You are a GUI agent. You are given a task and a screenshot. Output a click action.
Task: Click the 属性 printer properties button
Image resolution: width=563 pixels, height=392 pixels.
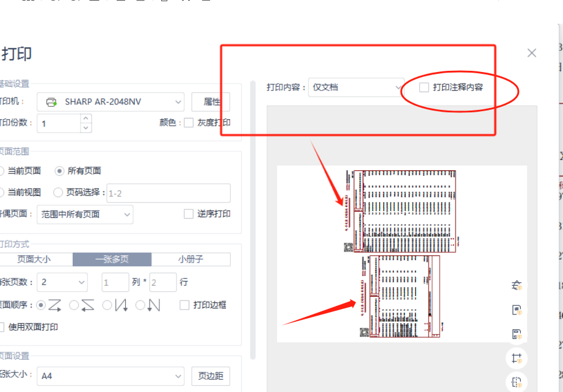pos(211,101)
